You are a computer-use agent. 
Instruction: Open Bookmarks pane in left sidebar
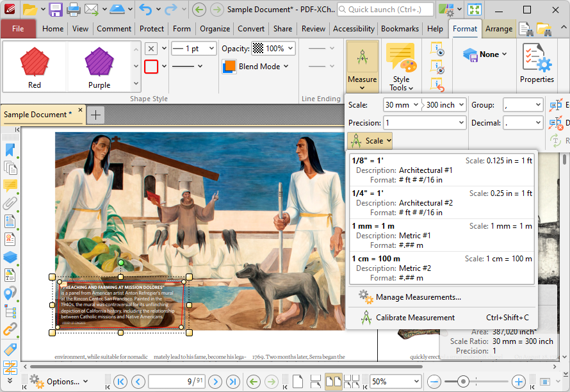pos(10,150)
